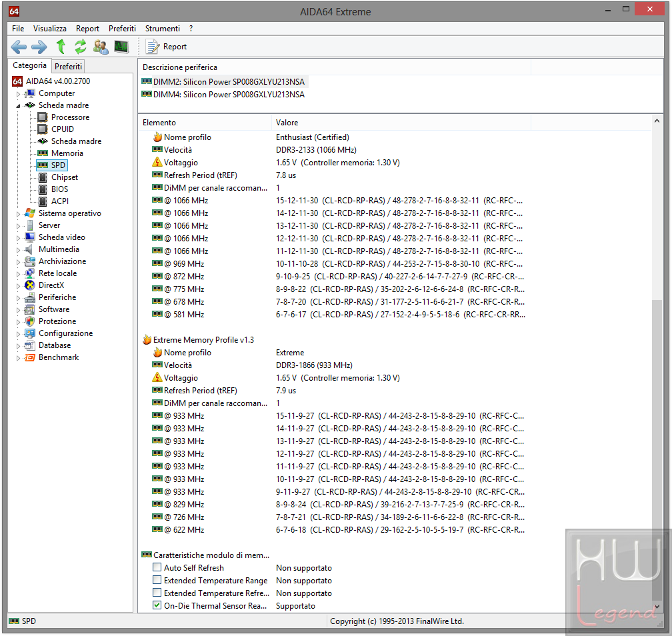The height and width of the screenshot is (636, 672).
Task: Toggle the Auto Self Refresh checkbox
Action: pos(157,567)
